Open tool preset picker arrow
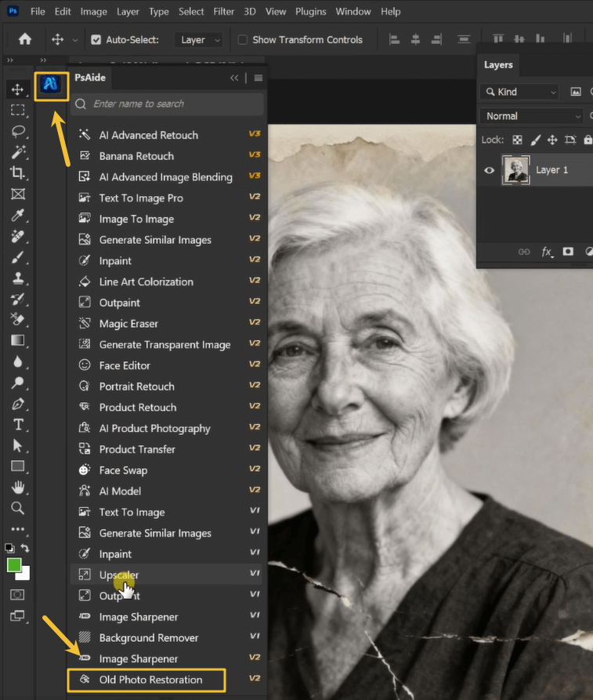Screen dimensions: 593x700 pyautogui.click(x=75, y=40)
